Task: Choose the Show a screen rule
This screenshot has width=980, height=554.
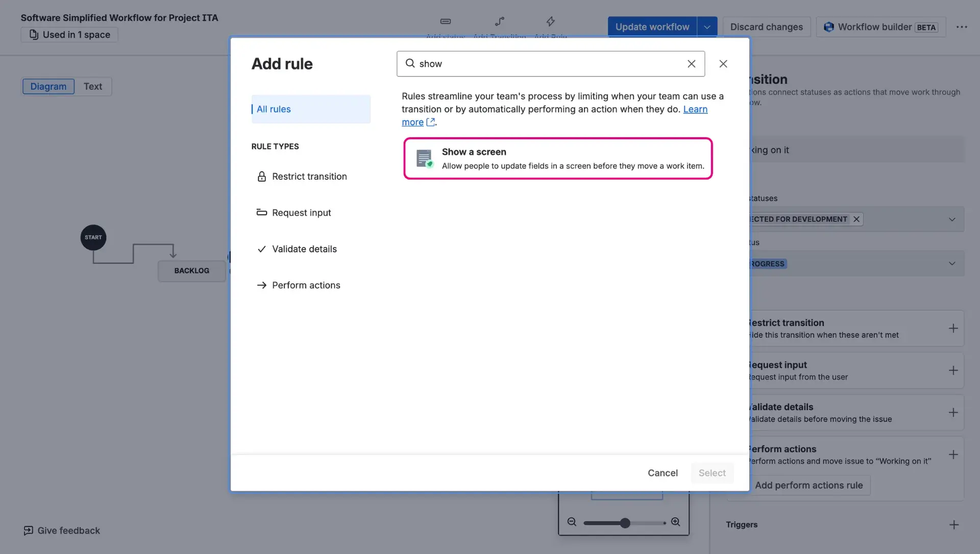Action: point(557,158)
